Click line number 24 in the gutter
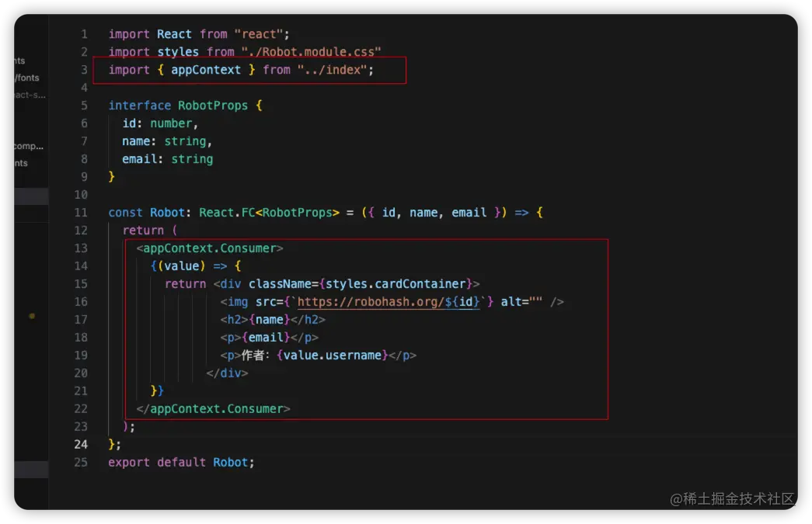This screenshot has height=524, width=812. pos(81,444)
